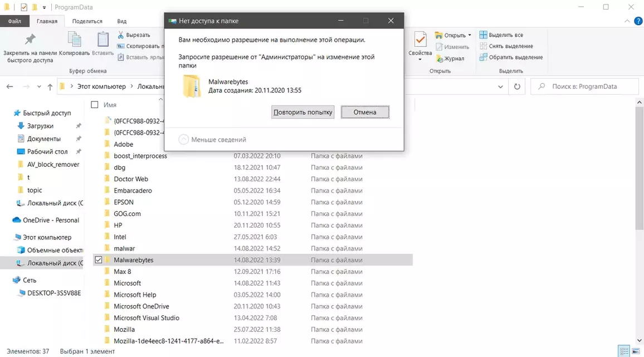Close the access denied dialog
The height and width of the screenshot is (357, 644).
(391, 21)
